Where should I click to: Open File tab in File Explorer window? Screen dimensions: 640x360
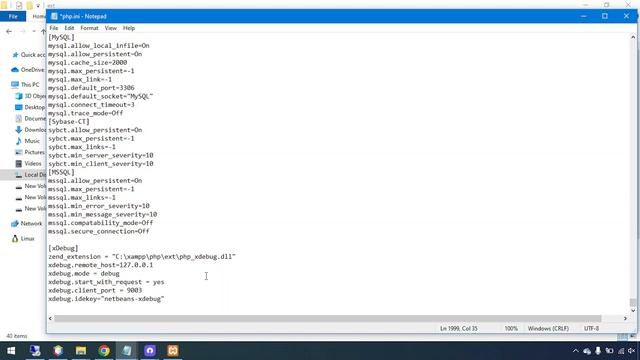tap(13, 16)
